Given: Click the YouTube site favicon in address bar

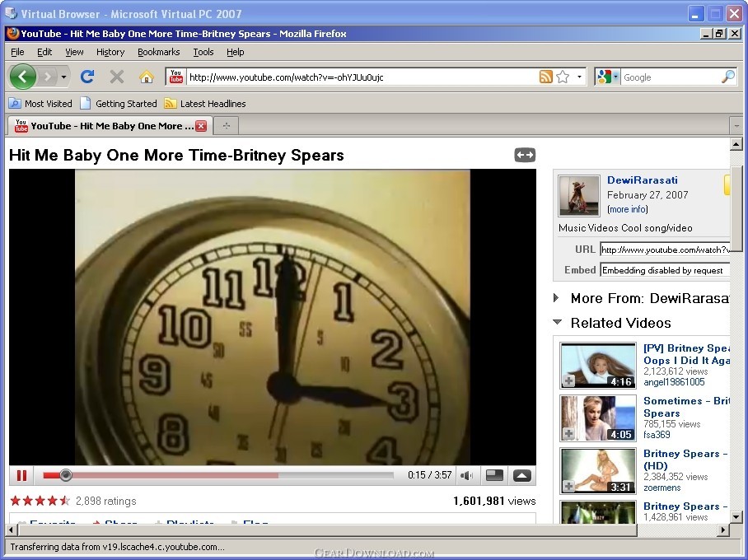Looking at the screenshot, I should (x=176, y=77).
